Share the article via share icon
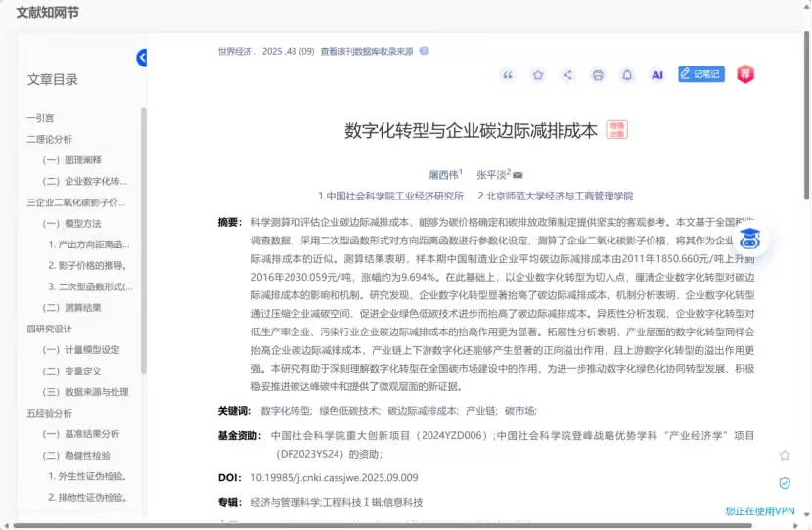 point(567,75)
